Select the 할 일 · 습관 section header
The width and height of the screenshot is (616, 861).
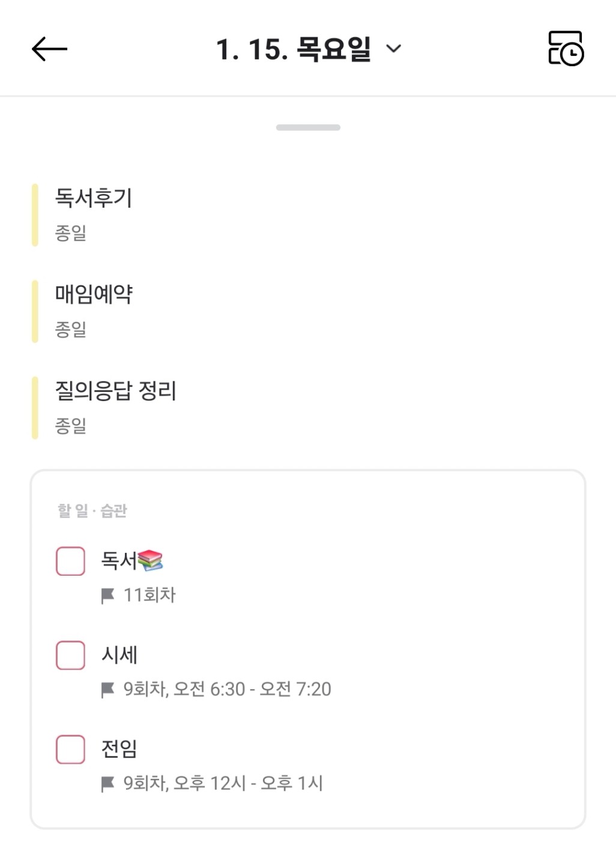tap(92, 511)
